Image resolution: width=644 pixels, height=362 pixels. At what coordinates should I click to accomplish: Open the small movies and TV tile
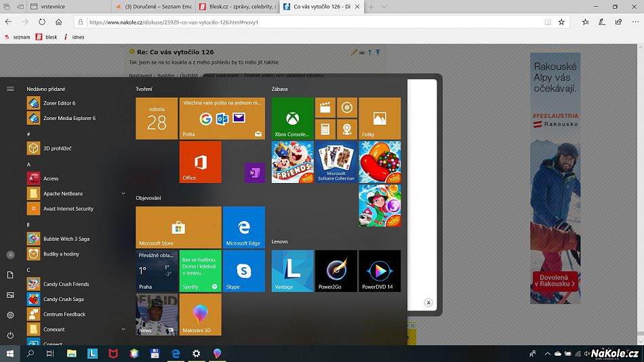325,108
